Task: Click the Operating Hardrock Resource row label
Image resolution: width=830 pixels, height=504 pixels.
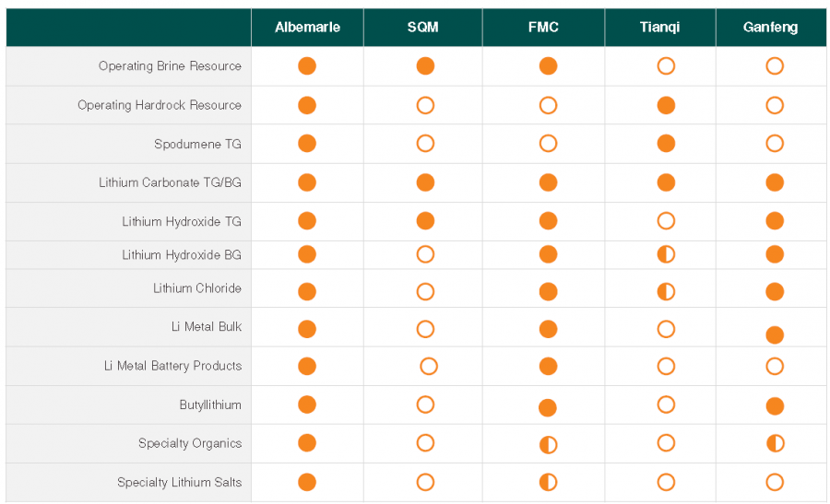Action: (x=160, y=105)
